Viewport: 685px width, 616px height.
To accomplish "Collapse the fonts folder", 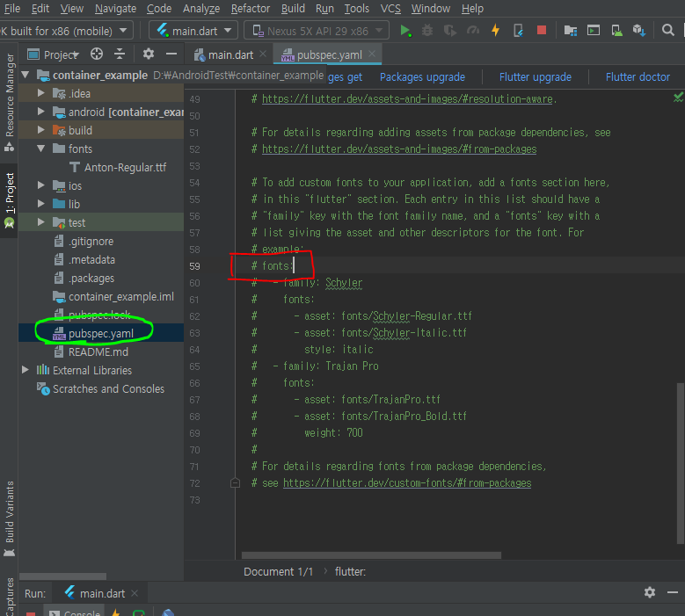I will 41,149.
